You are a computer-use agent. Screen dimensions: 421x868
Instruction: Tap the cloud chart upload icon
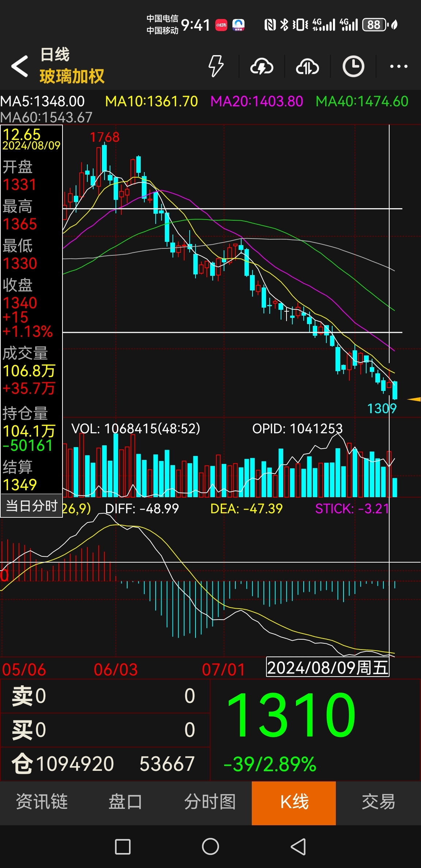click(x=307, y=66)
